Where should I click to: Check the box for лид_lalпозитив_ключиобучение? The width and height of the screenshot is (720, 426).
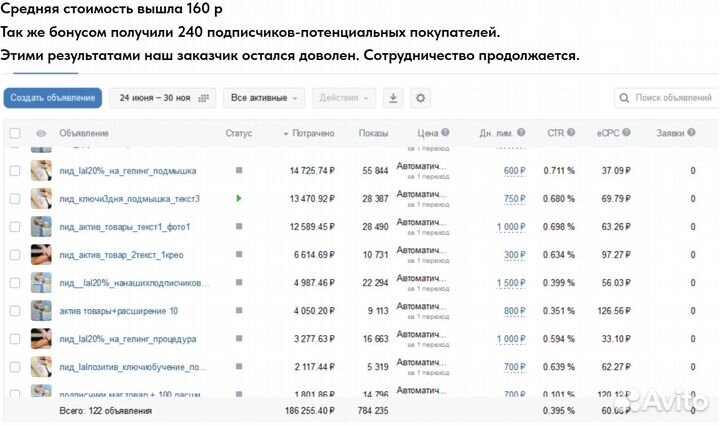pyautogui.click(x=15, y=367)
